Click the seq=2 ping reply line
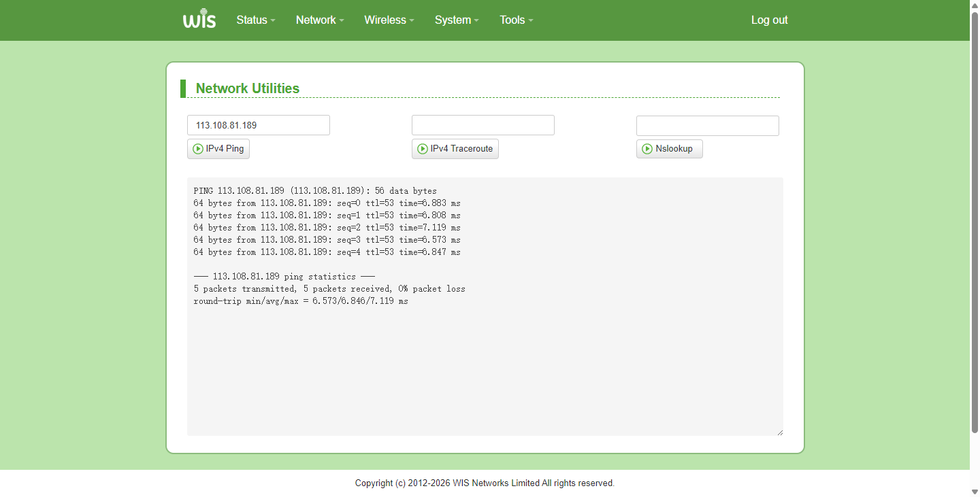The image size is (980, 497). (327, 228)
